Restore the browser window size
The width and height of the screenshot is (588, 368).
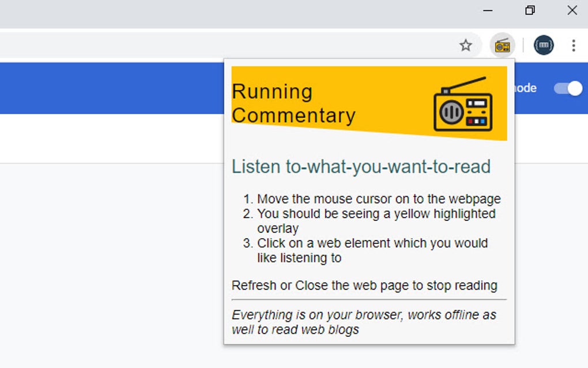pyautogui.click(x=529, y=10)
